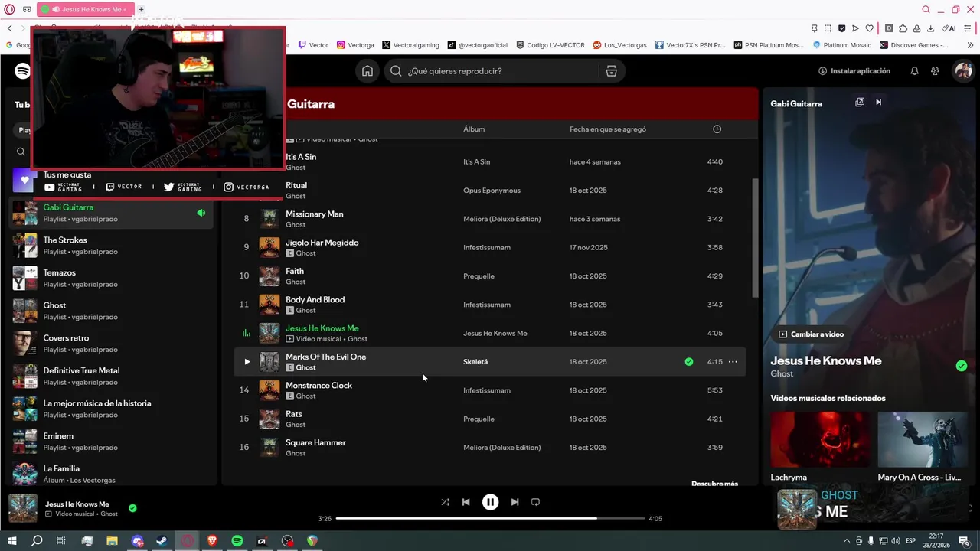
Task: Sort by Fecha en que se agregó column
Action: (608, 129)
